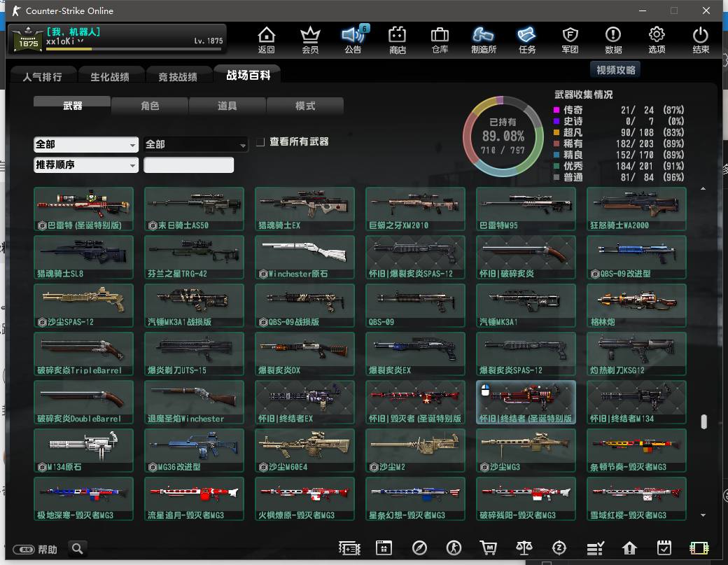Click the 传奇 magenta legend swatch
728x565 pixels.
tap(556, 110)
